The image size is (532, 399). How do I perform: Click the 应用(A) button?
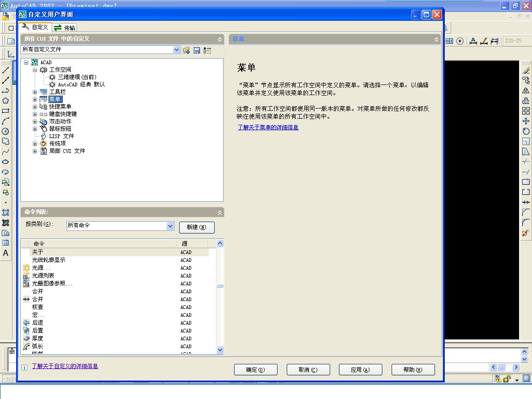(x=360, y=370)
